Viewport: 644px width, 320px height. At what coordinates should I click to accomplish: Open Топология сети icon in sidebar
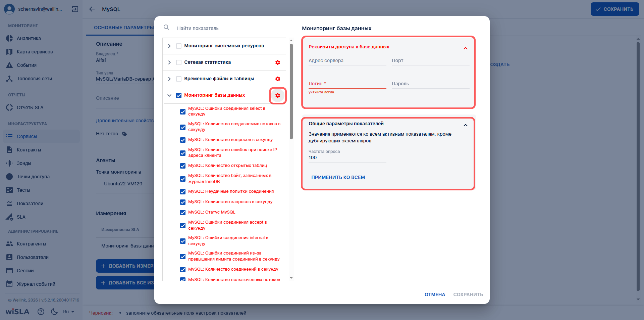coord(9,79)
